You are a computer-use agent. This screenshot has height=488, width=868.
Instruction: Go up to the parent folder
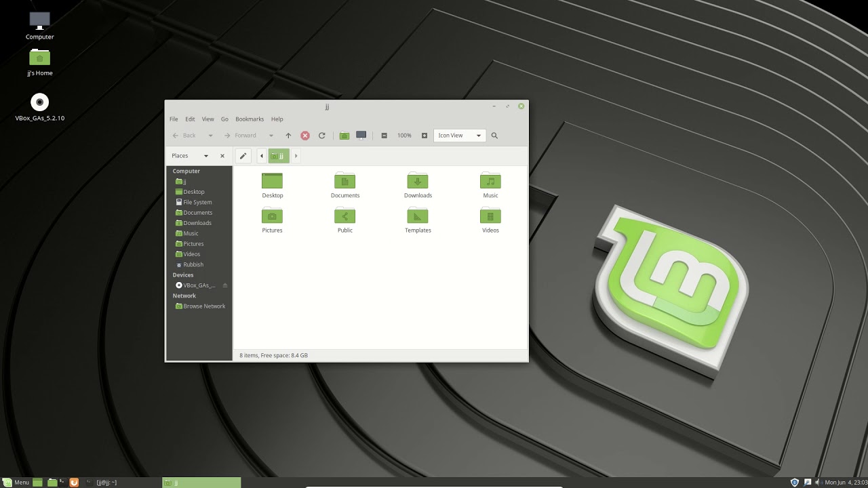tap(288, 136)
